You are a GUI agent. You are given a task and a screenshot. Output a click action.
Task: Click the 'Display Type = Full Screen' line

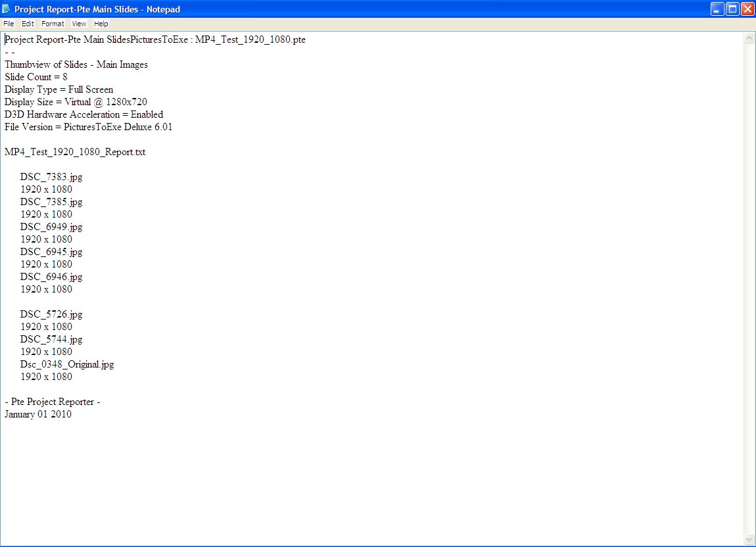[59, 89]
